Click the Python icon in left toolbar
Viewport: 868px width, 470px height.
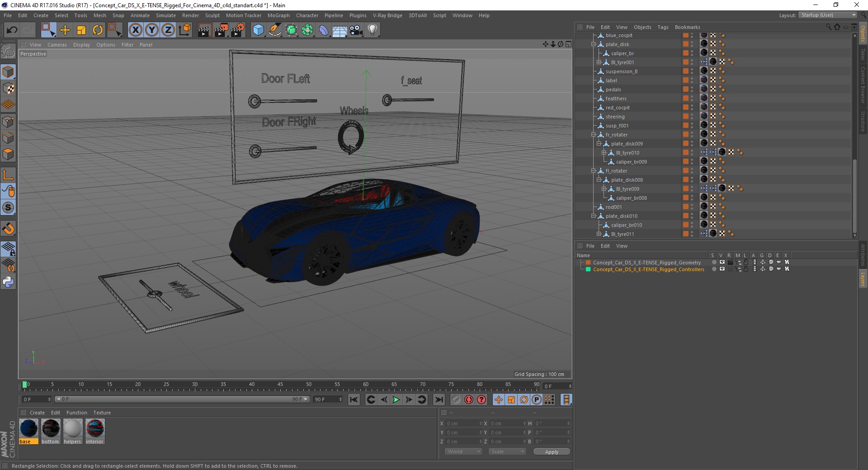[8, 282]
